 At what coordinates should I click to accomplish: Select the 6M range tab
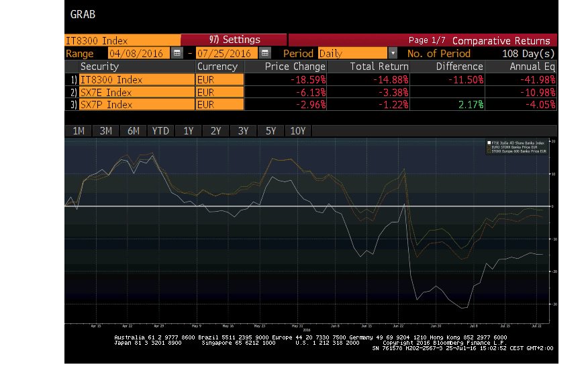[x=133, y=130]
